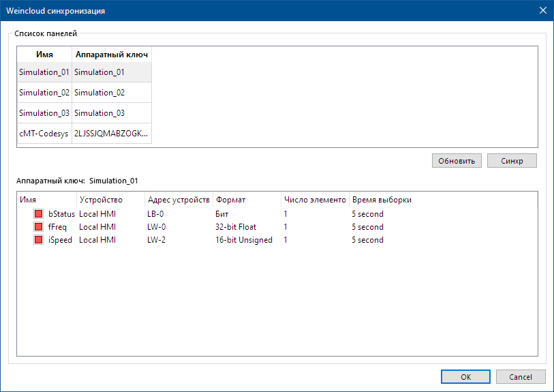The image size is (554, 392).
Task: Click the red tag icon beside bStatus
Action: [x=39, y=214]
